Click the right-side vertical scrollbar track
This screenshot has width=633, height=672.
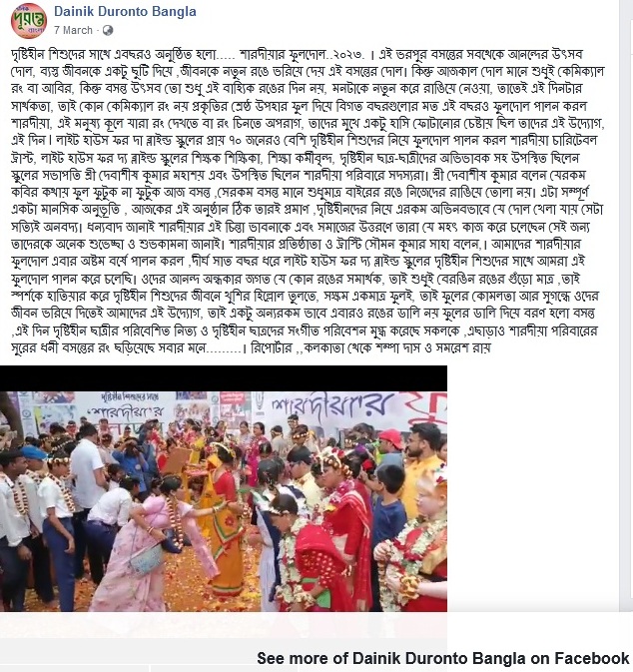click(625, 300)
